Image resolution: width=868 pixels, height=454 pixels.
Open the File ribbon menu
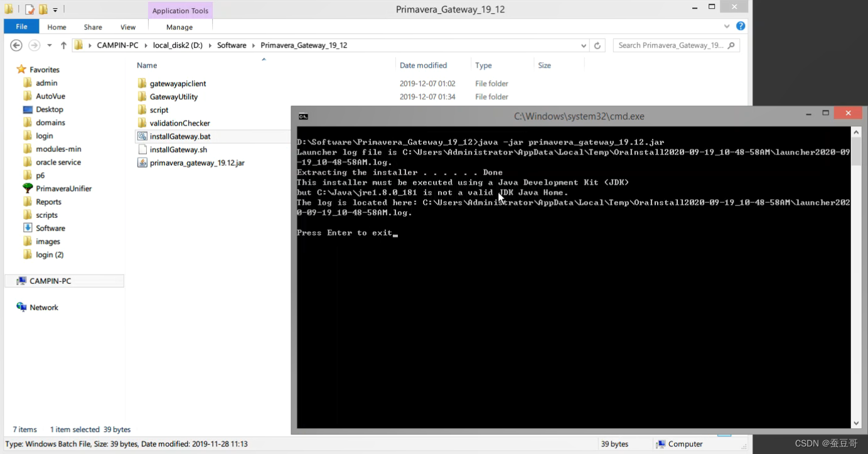click(21, 26)
